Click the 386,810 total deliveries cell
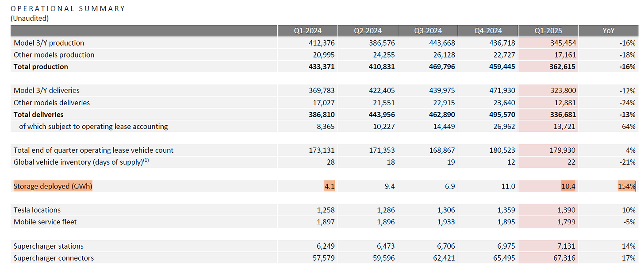Screen dimensions: 644x277 [x=322, y=115]
